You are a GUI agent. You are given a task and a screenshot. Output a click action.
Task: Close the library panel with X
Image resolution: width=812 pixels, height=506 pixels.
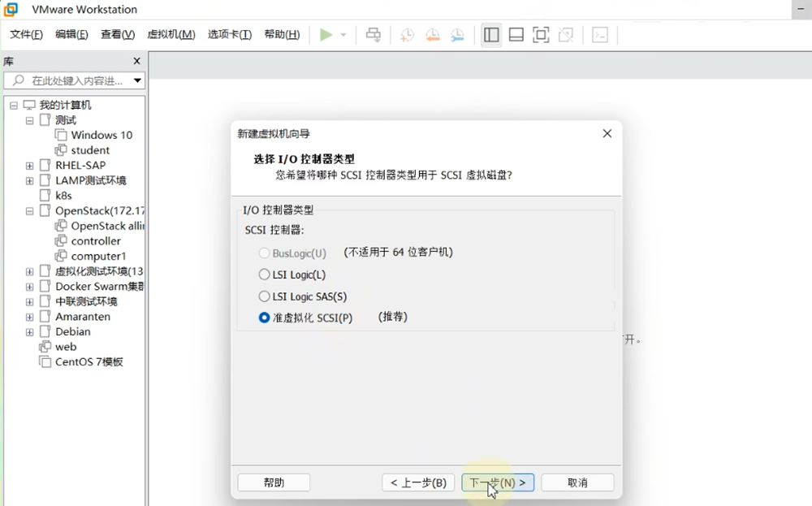click(136, 61)
